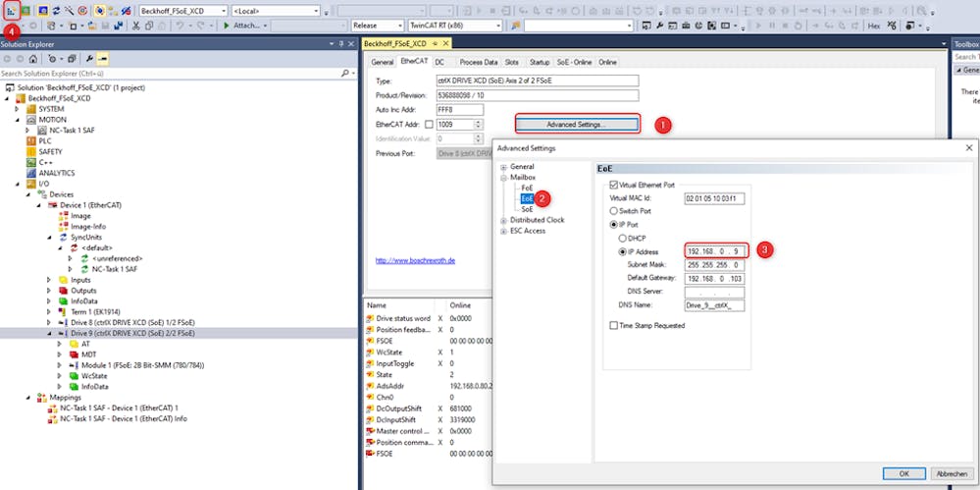Restart TwinCAT in Run Mode green icon
Image resolution: width=980 pixels, height=490 pixels.
click(x=26, y=11)
